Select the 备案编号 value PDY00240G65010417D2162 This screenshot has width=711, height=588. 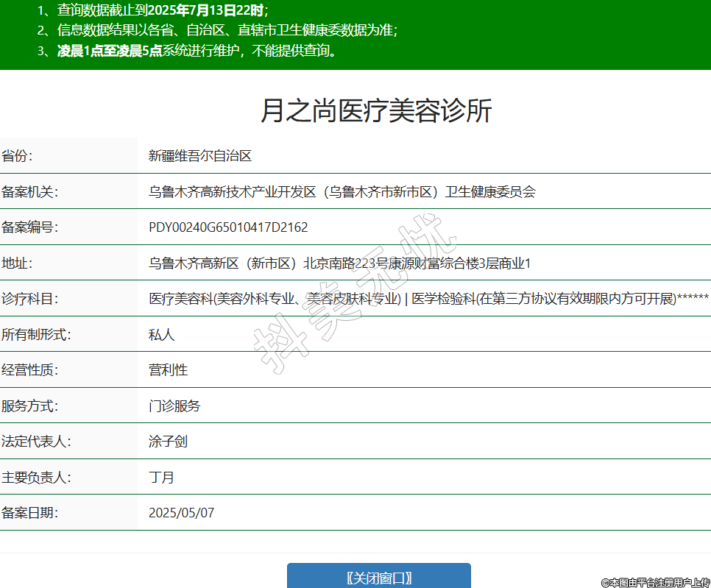228,227
